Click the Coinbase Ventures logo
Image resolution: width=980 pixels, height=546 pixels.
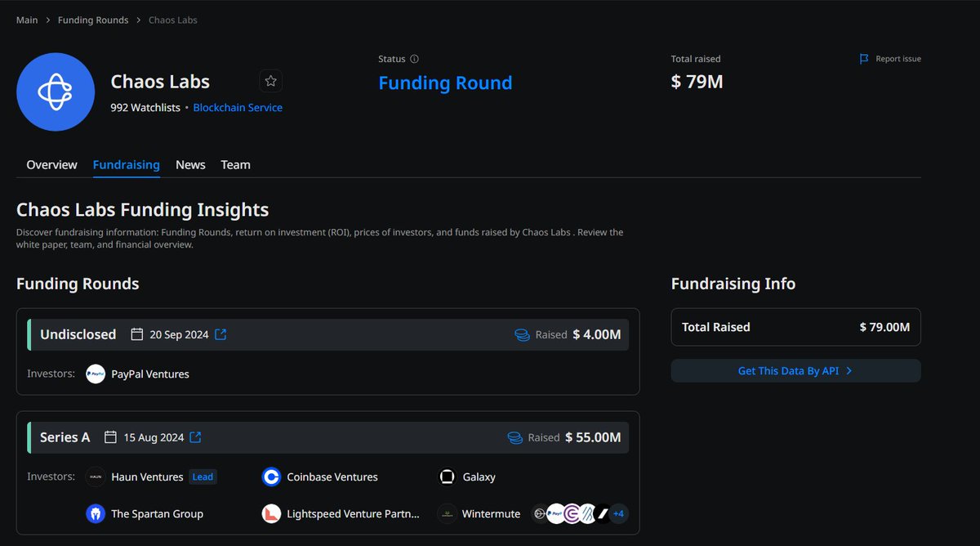click(x=271, y=477)
